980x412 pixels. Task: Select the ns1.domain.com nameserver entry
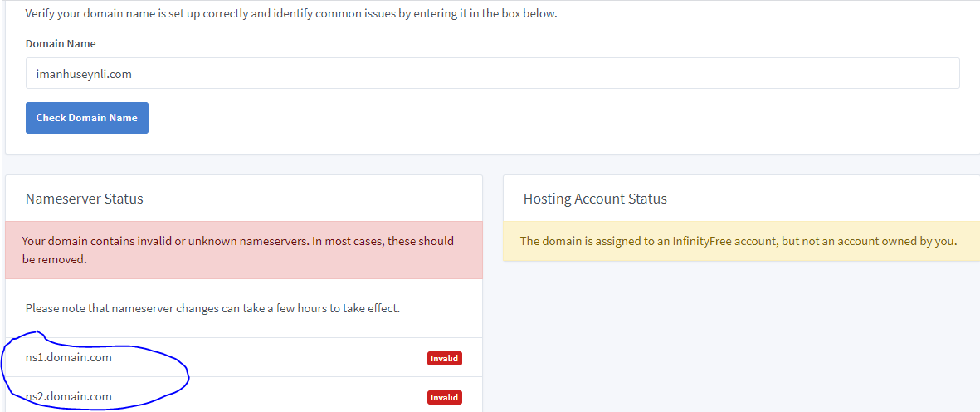point(69,357)
